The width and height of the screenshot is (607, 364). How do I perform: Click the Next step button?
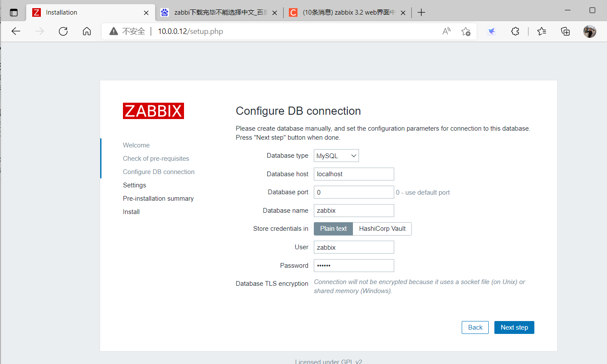pos(514,327)
